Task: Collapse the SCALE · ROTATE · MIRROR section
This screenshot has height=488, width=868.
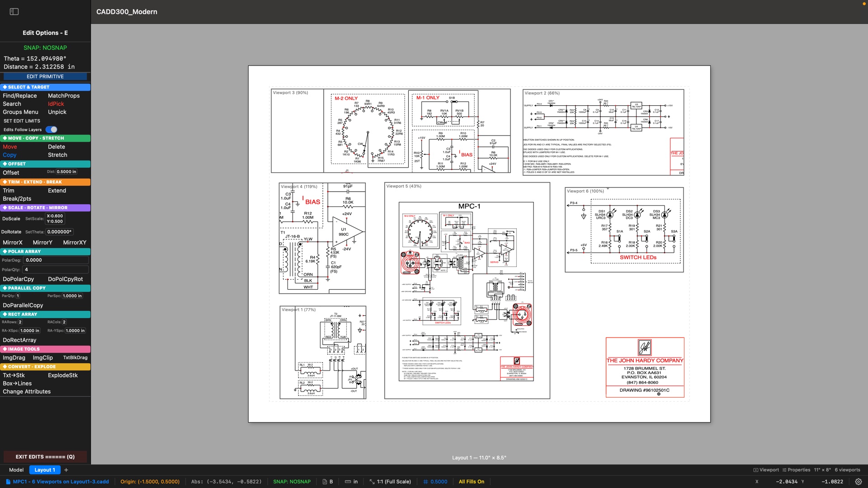Action: pyautogui.click(x=45, y=208)
